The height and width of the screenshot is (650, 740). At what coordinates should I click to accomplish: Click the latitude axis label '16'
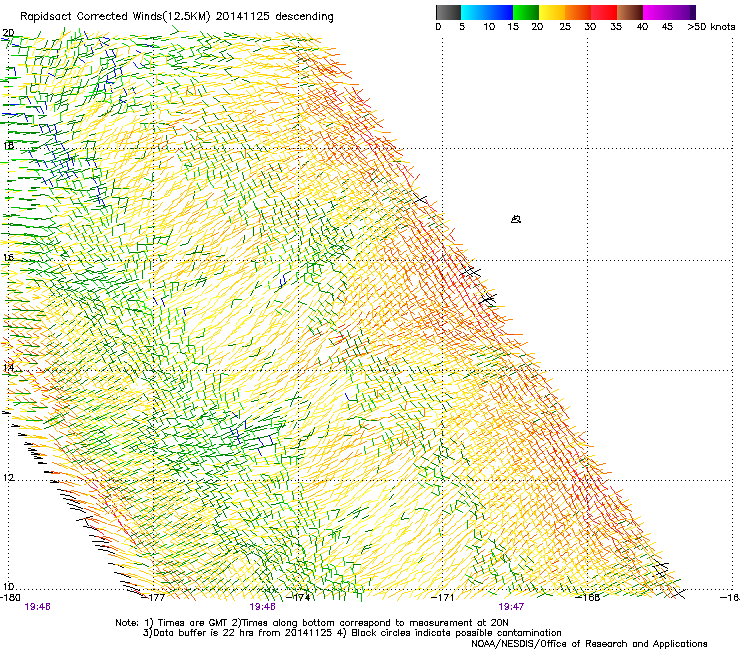coord(8,258)
